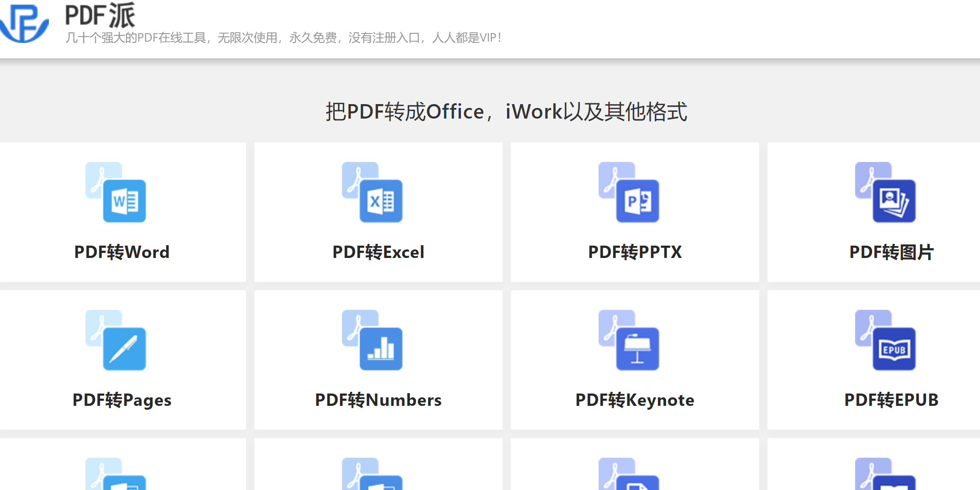Click the PDF转Word label
The width and height of the screenshot is (980, 490).
[x=122, y=252]
